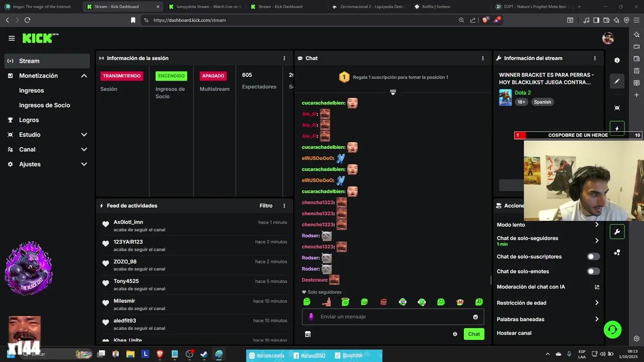Expand the Ajustes section
Screen dimensions: 644x362
(84, 164)
